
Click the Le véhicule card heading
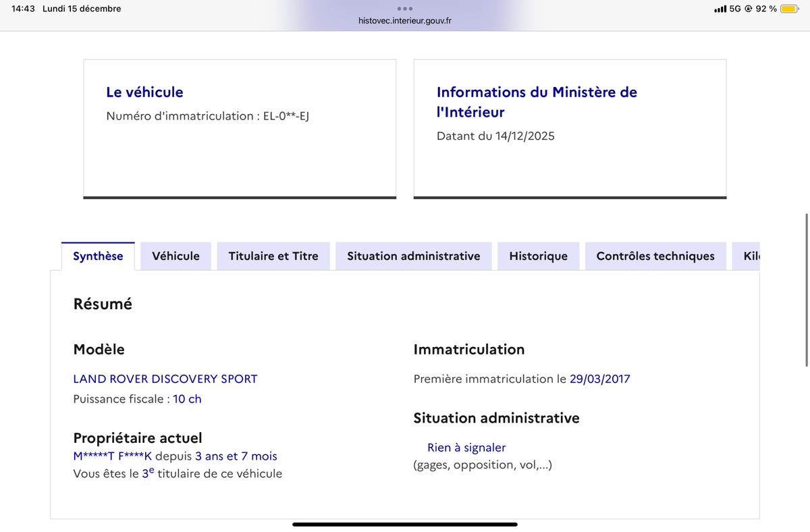tap(144, 92)
